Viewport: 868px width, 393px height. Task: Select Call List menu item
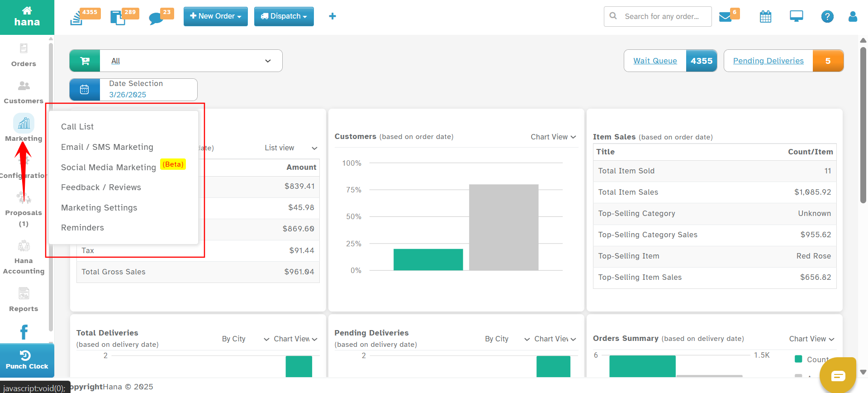(77, 127)
